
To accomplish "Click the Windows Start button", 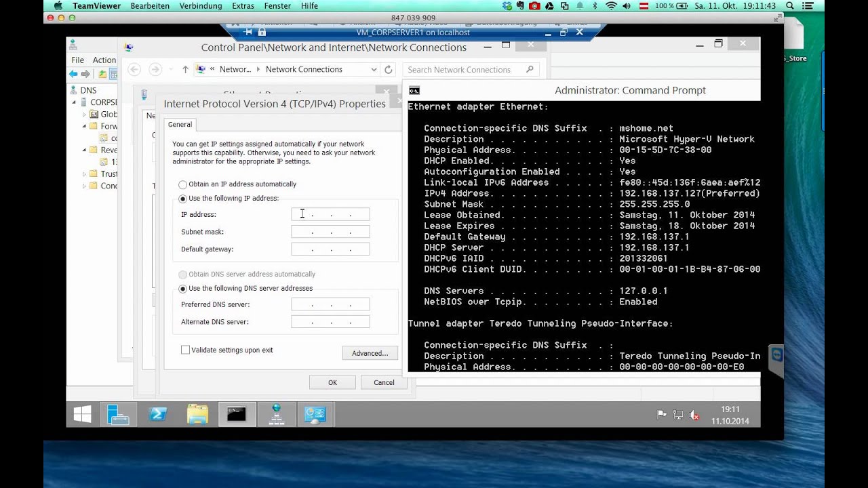I will 82,414.
